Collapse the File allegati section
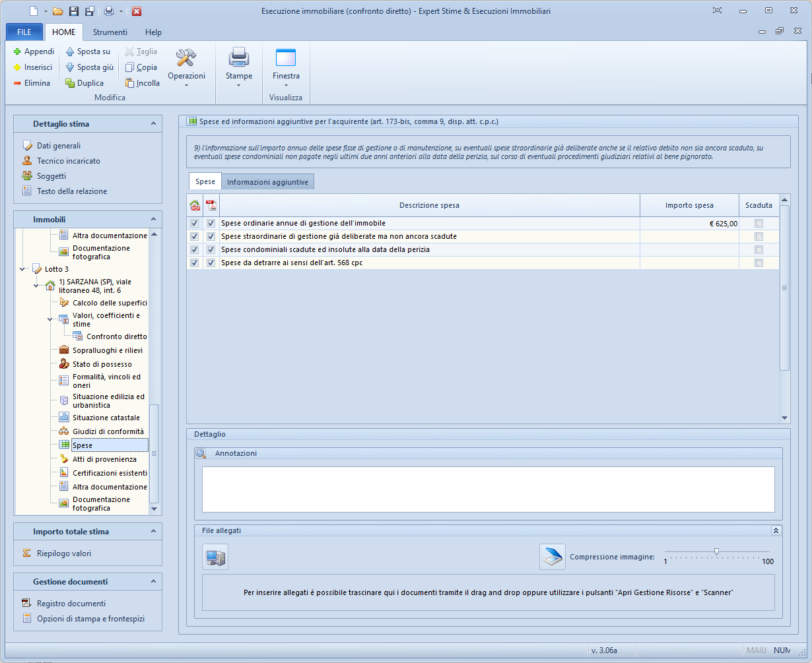 pos(776,530)
